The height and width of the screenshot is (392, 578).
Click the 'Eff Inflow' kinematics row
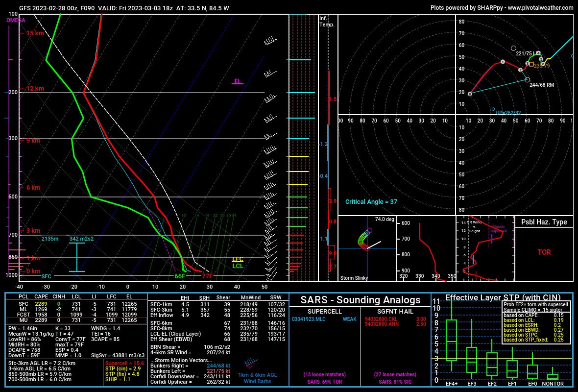217,315
